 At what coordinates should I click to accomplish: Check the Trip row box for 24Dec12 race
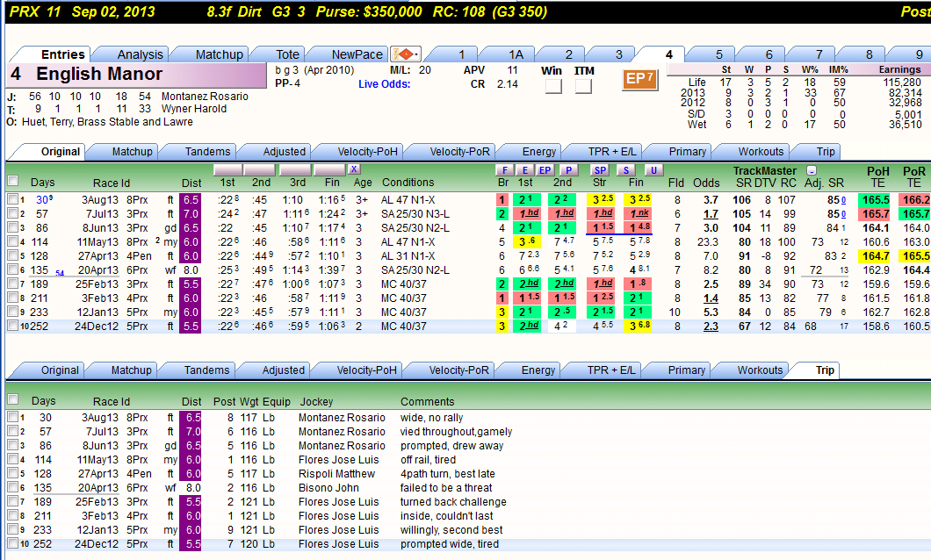pos(12,543)
